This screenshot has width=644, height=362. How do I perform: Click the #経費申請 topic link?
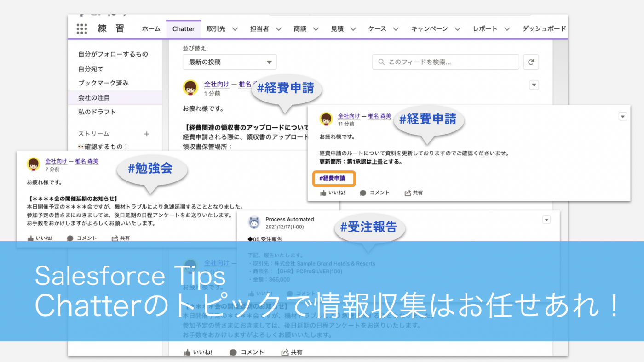point(332,178)
